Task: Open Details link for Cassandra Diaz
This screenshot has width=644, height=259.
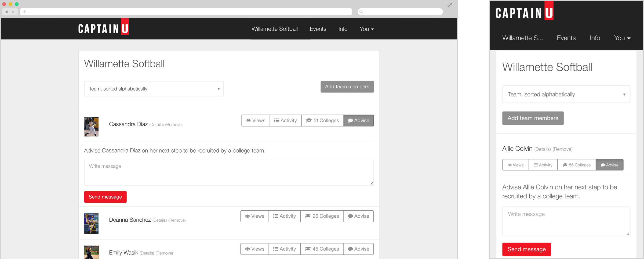Action: pyautogui.click(x=157, y=125)
